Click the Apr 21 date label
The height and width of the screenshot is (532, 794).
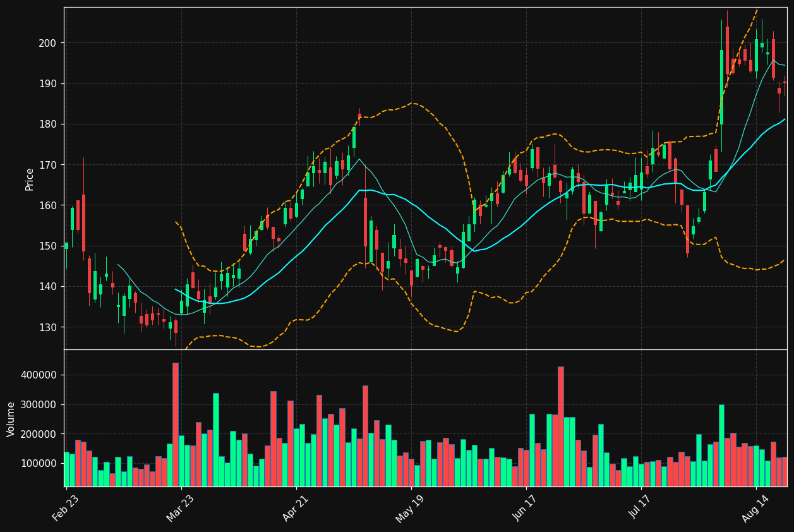(296, 507)
